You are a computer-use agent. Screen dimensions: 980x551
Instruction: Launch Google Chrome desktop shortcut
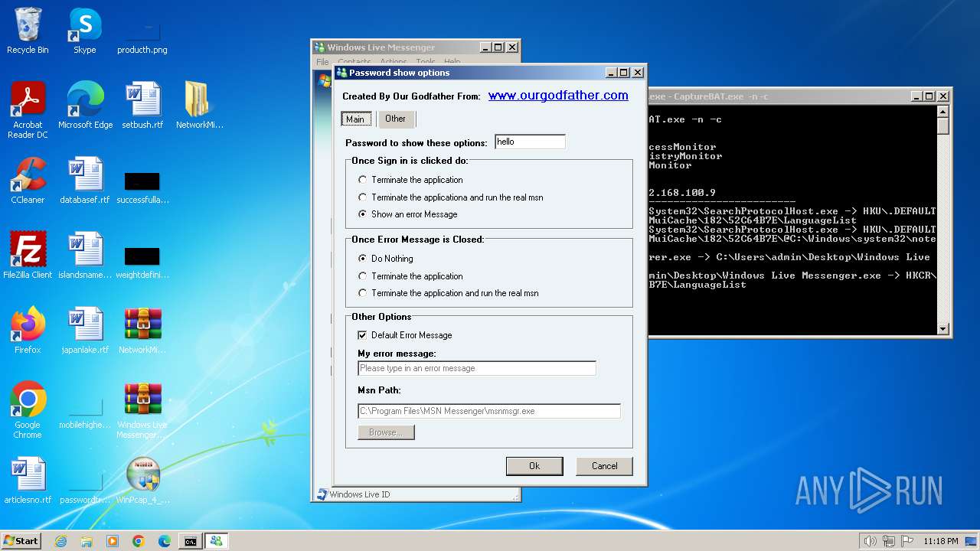(28, 410)
